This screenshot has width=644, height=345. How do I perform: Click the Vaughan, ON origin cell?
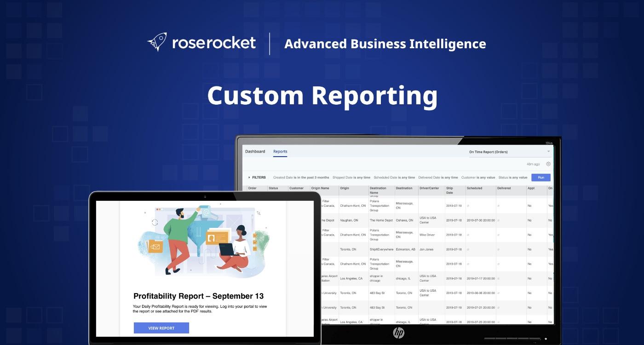click(x=349, y=221)
